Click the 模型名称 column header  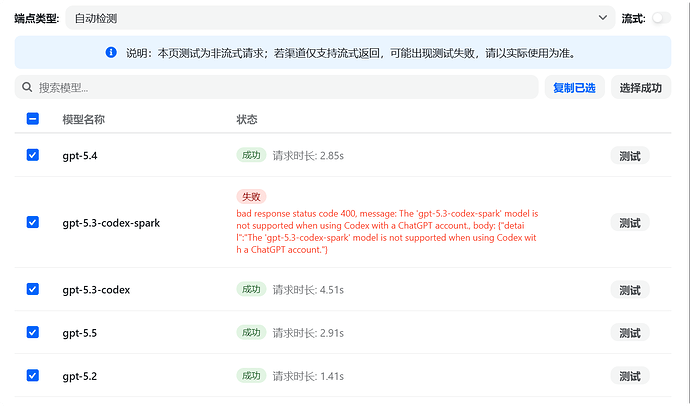point(84,119)
